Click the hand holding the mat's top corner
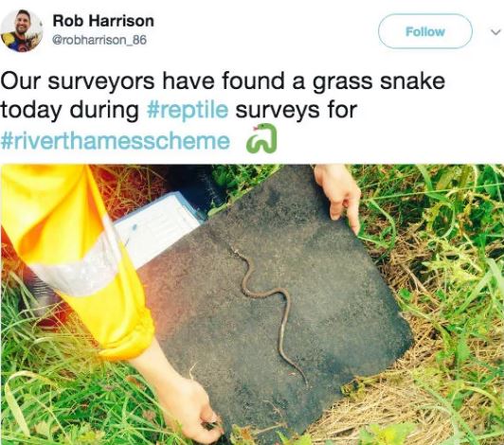 (x=339, y=198)
